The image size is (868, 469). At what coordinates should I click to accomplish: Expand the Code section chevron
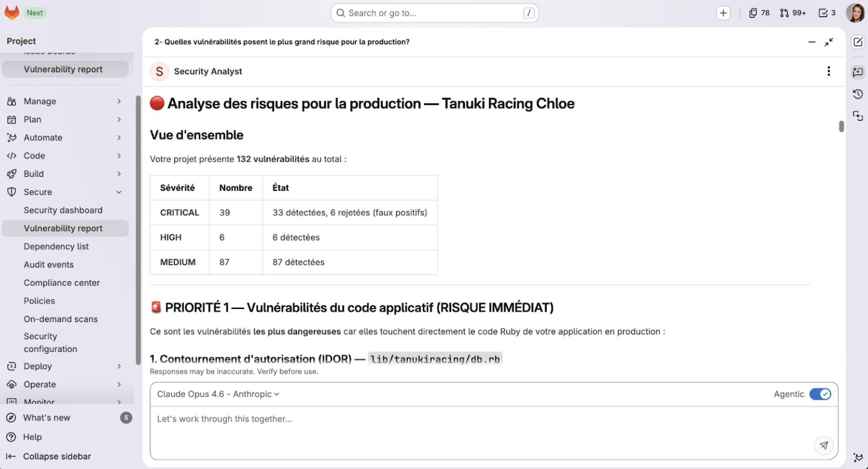pos(119,156)
